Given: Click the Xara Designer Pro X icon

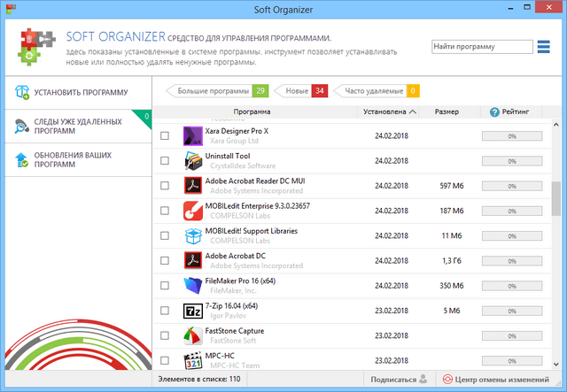Looking at the screenshot, I should coord(193,135).
